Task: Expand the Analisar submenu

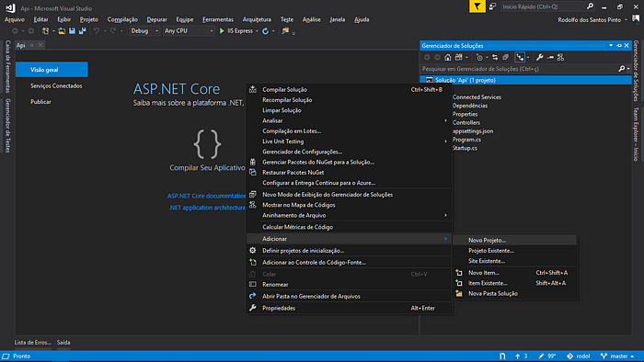Action: 349,120
